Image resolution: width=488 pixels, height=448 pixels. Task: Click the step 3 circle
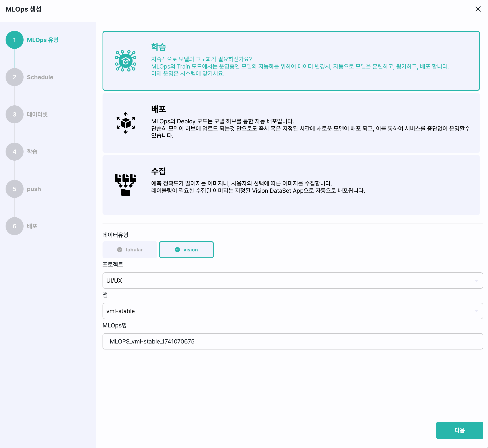tap(15, 114)
